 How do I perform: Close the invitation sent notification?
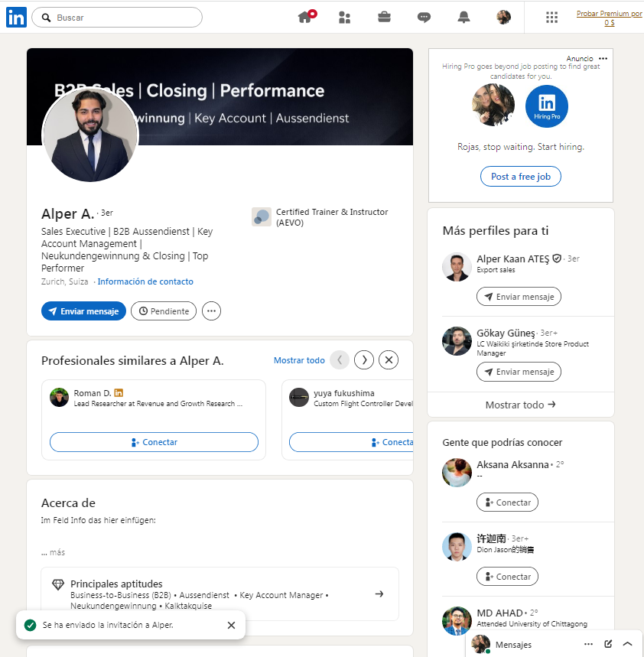(x=231, y=625)
